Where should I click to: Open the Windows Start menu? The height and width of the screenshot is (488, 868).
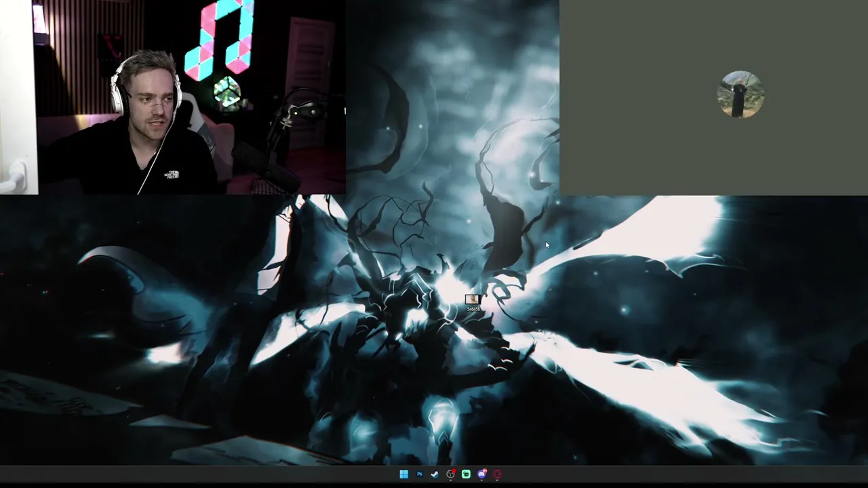point(403,474)
